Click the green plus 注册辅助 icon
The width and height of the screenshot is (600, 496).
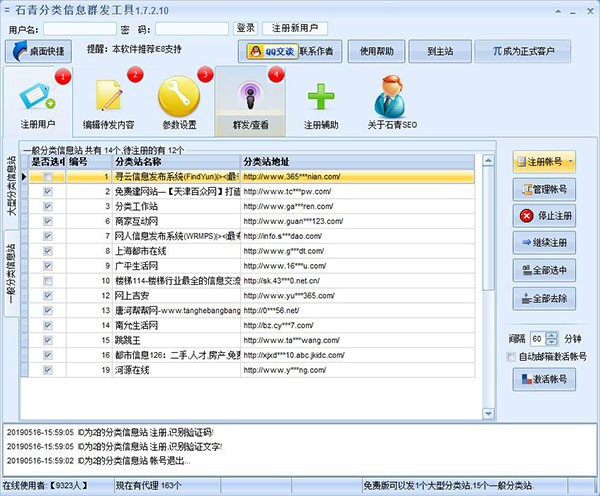[321, 99]
